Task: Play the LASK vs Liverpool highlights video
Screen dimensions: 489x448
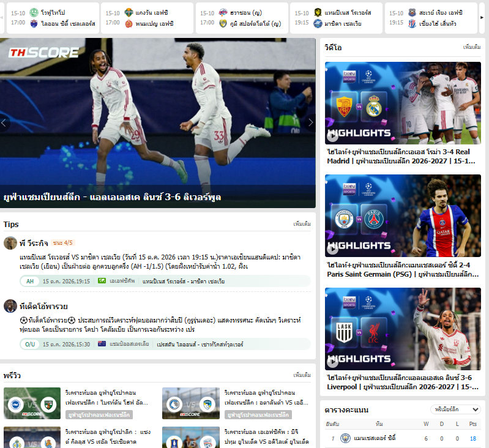Action: [x=332, y=361]
